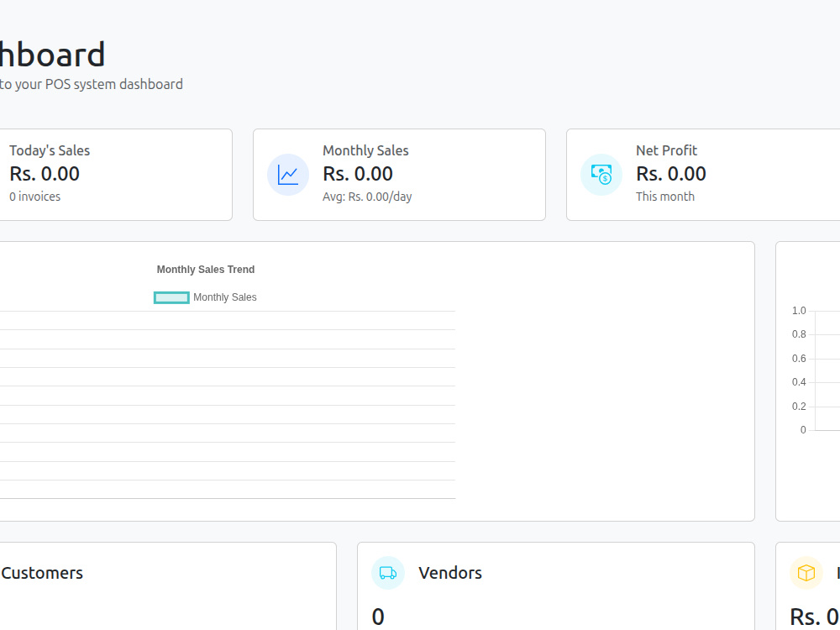Click the 0.6 axis label
The height and width of the screenshot is (630, 840).
coord(799,359)
